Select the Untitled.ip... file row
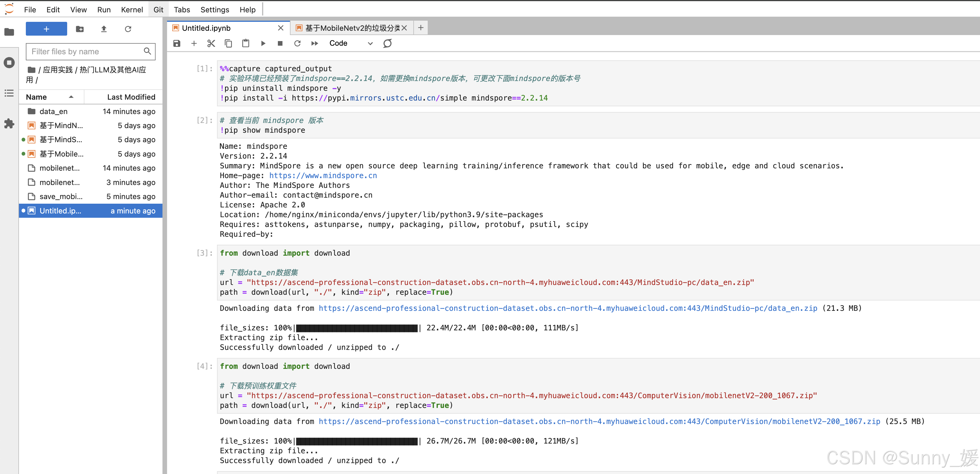 tap(91, 211)
